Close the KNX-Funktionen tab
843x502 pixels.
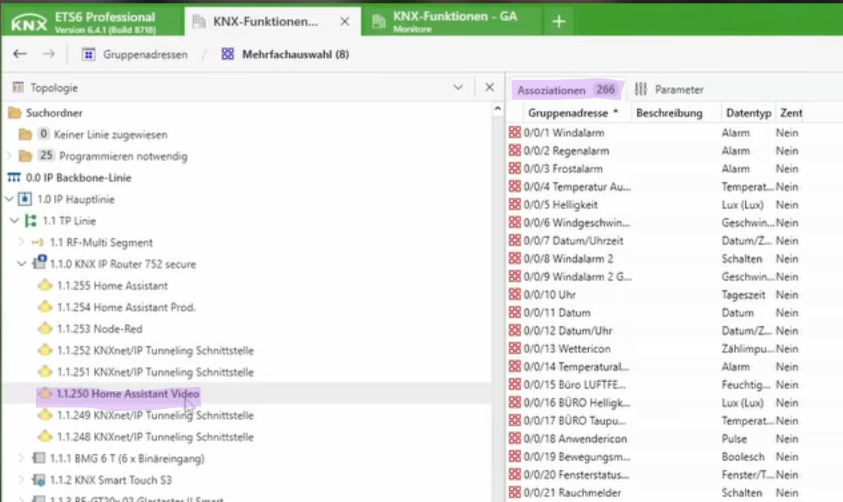pos(345,21)
